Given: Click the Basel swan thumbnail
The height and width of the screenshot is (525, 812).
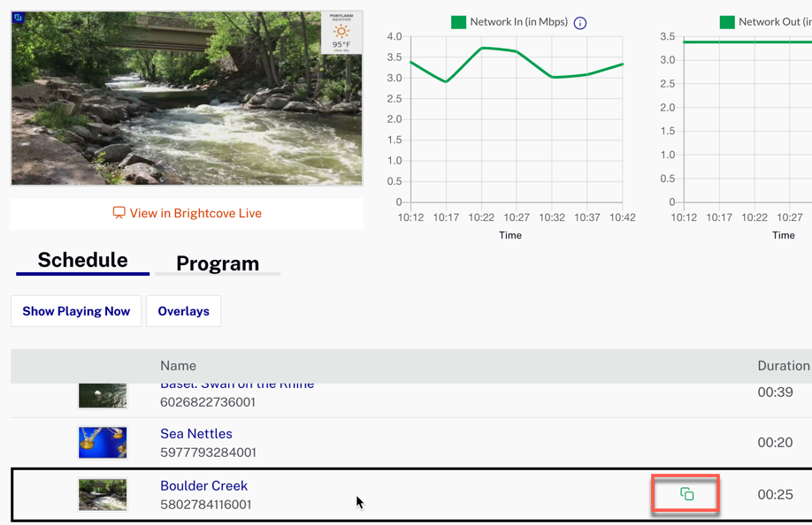Looking at the screenshot, I should pos(103,396).
